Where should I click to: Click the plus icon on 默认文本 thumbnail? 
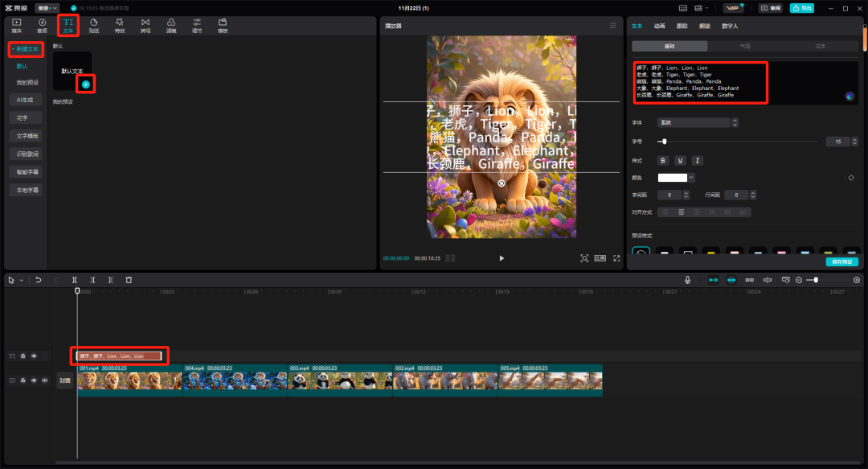86,84
